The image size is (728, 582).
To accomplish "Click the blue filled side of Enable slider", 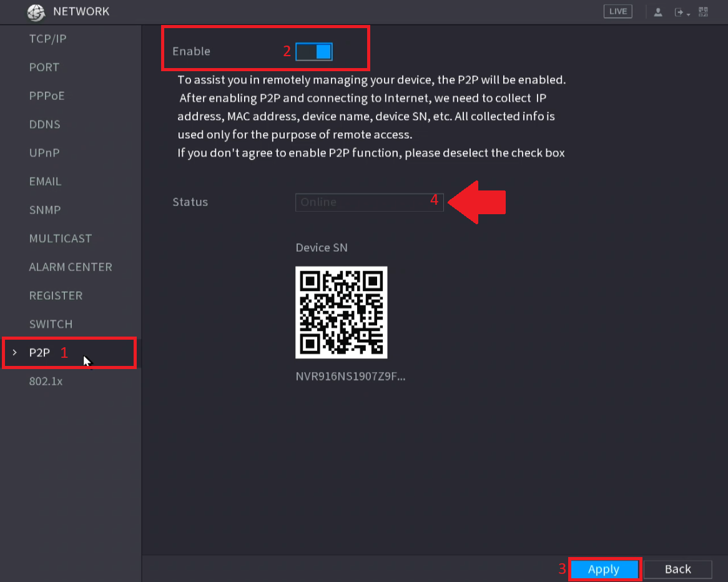I will 322,52.
